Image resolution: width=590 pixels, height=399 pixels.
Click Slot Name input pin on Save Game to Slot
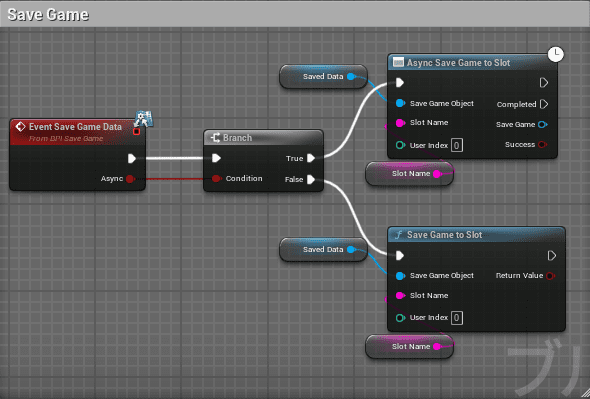401,296
